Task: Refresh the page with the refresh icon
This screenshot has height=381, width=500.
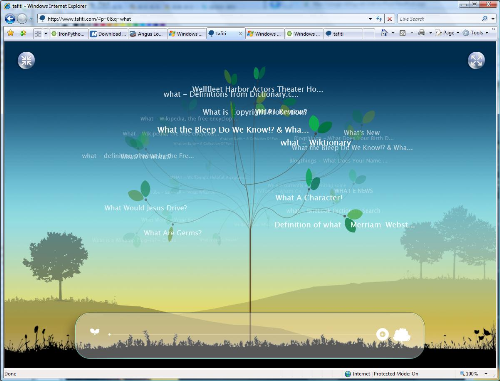Action: point(379,19)
